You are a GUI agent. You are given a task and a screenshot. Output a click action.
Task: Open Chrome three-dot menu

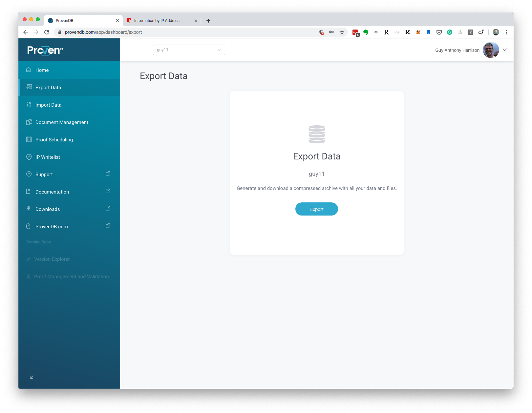[x=506, y=32]
